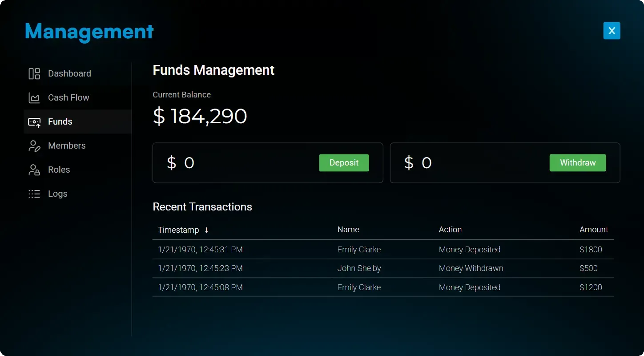Open the Logs page

[58, 194]
